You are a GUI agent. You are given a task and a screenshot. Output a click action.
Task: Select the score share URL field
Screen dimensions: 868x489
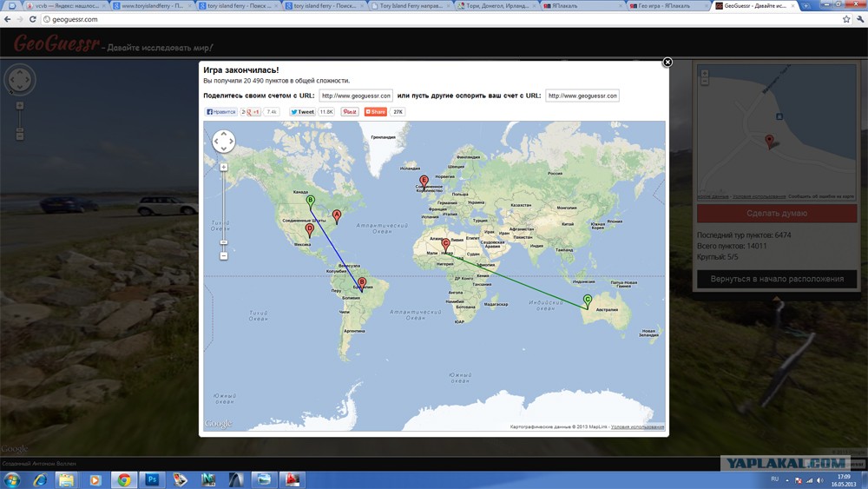click(x=356, y=96)
